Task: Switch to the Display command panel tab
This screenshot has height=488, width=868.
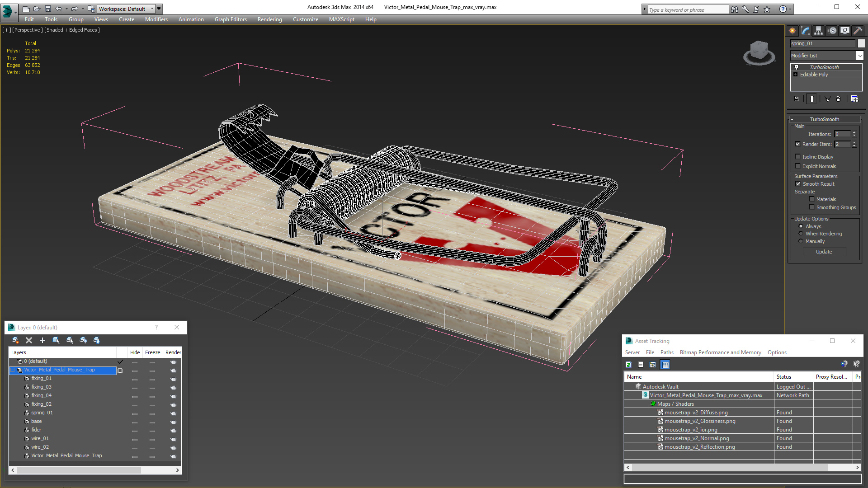Action: point(845,31)
